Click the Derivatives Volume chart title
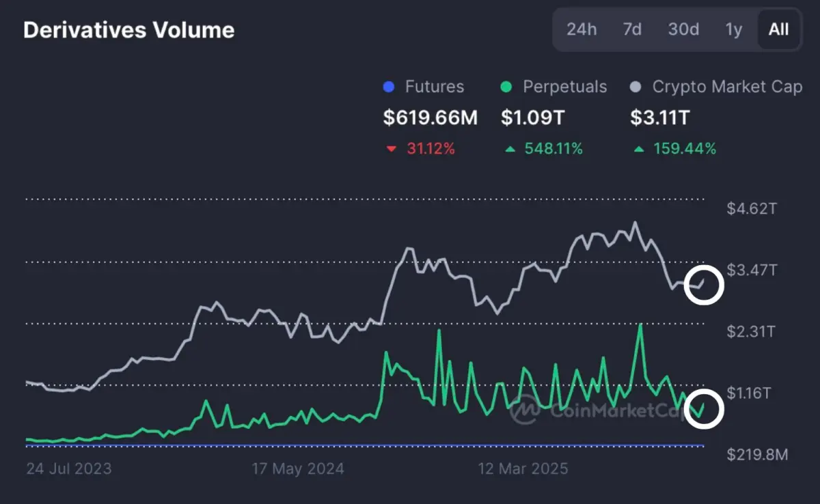 tap(128, 29)
